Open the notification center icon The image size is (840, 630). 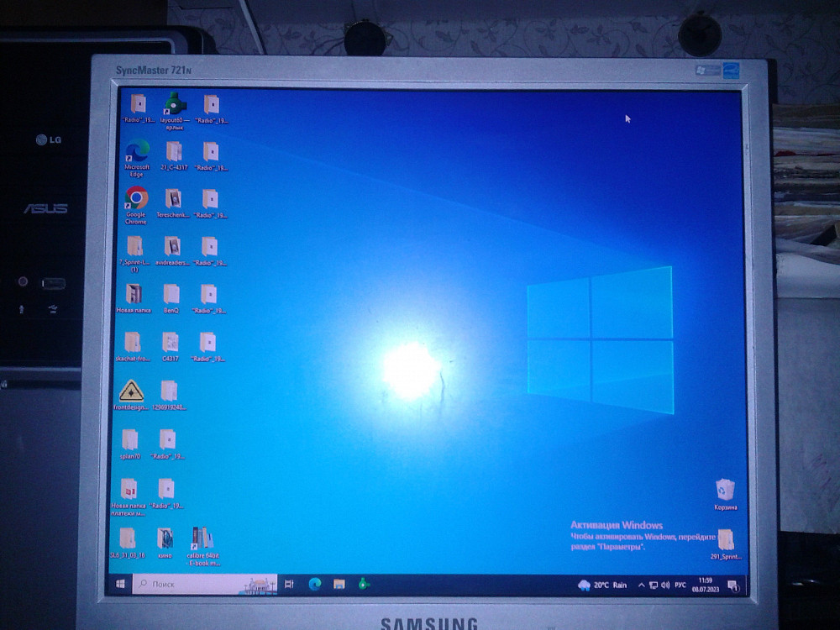732,585
